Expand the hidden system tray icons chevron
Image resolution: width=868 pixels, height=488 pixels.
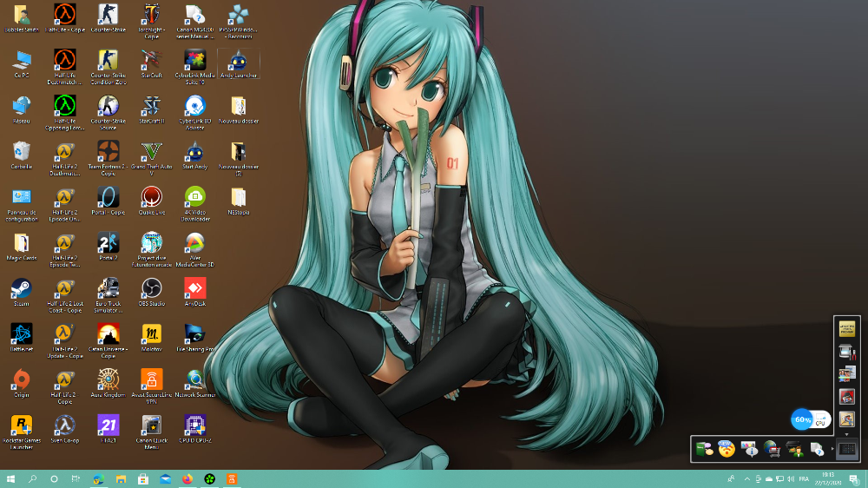point(746,478)
